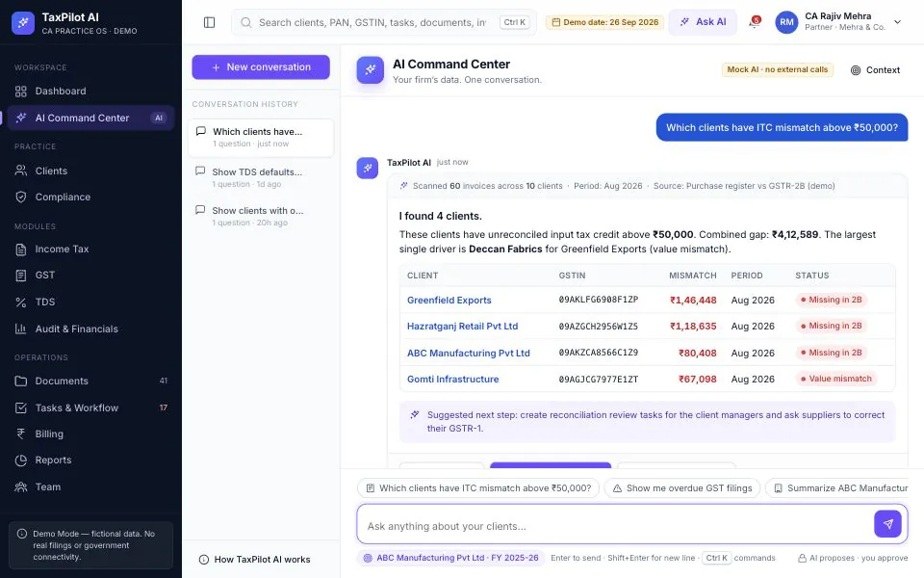Open the TDS module

pyautogui.click(x=90, y=302)
